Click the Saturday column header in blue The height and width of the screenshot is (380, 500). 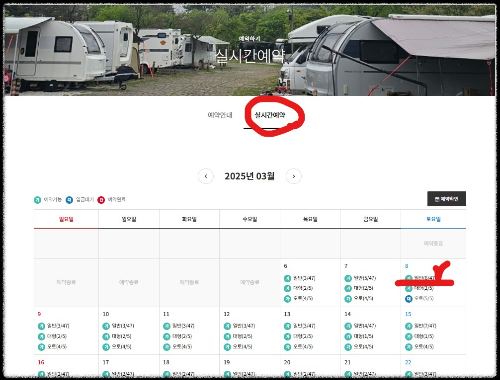click(433, 219)
